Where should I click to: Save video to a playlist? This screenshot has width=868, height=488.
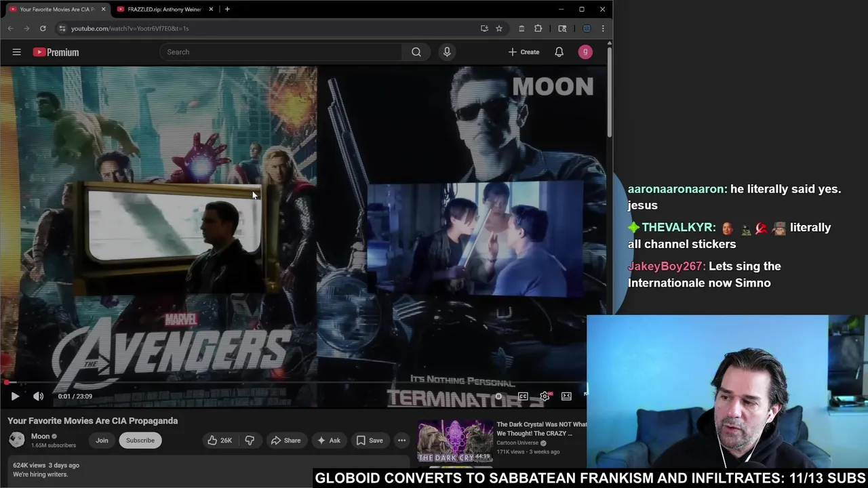[x=370, y=441]
